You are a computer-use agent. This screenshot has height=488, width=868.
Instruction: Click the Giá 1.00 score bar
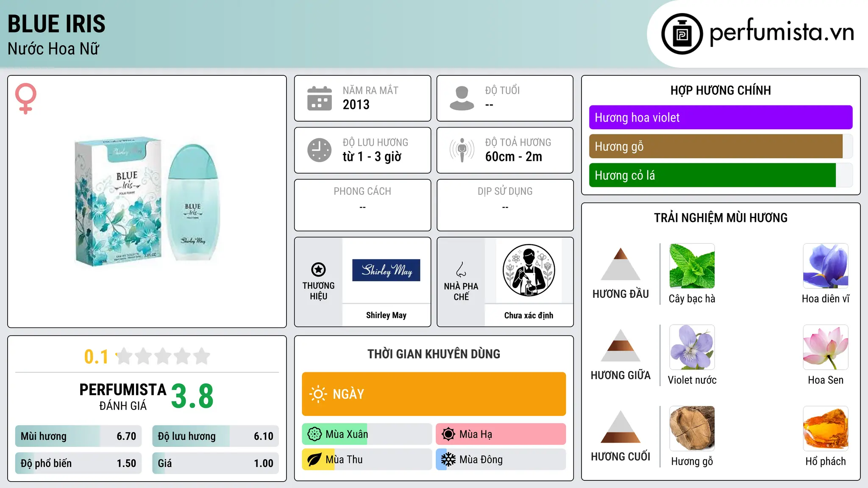coord(215,463)
